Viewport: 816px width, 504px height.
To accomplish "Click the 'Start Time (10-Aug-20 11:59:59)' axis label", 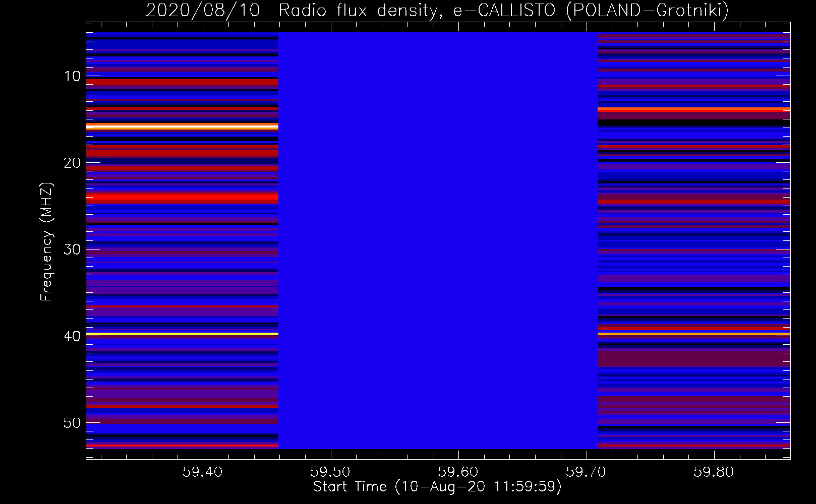I will (437, 487).
